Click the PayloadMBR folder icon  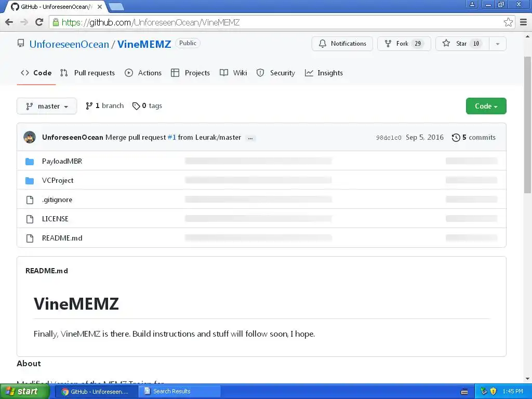pos(30,162)
